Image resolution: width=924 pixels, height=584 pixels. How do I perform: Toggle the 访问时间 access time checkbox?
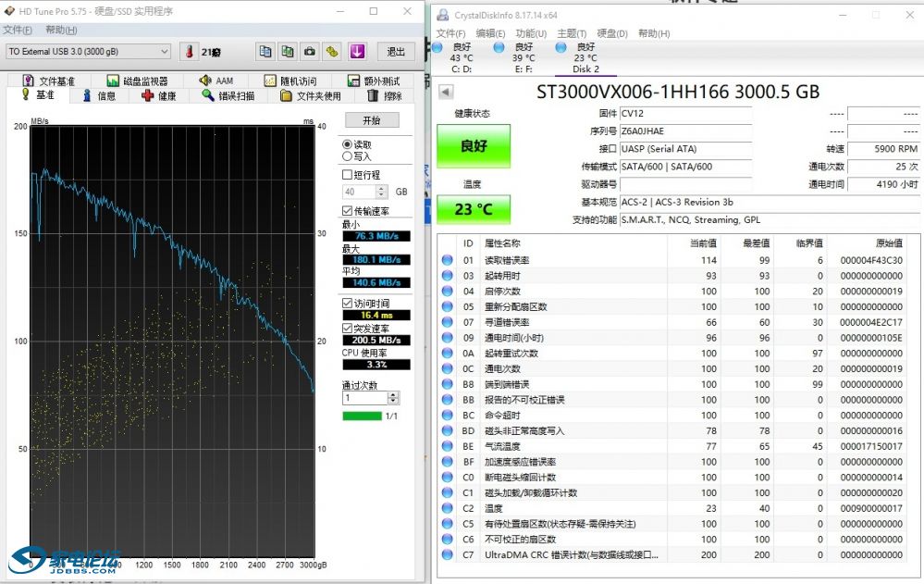point(347,304)
